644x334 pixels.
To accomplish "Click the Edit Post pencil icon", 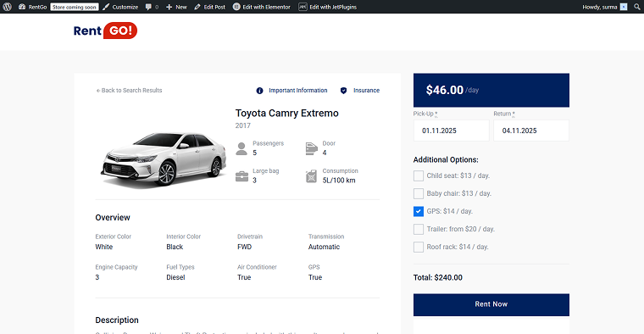I will [x=197, y=7].
